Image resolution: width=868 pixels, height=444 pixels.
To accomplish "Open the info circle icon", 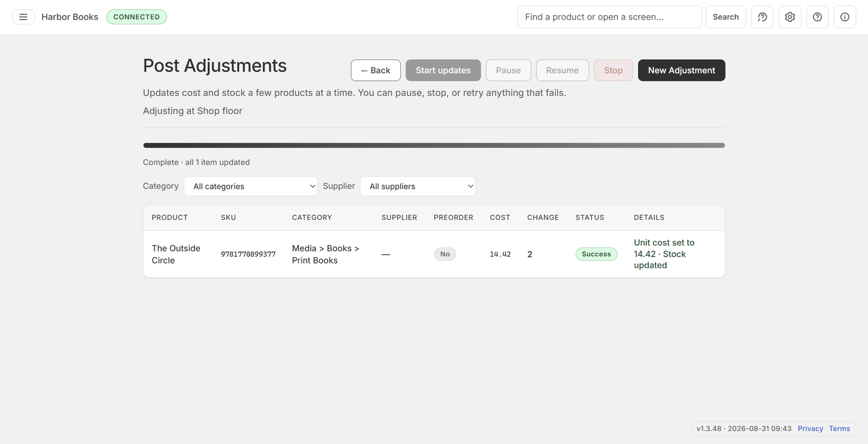I will tap(845, 17).
